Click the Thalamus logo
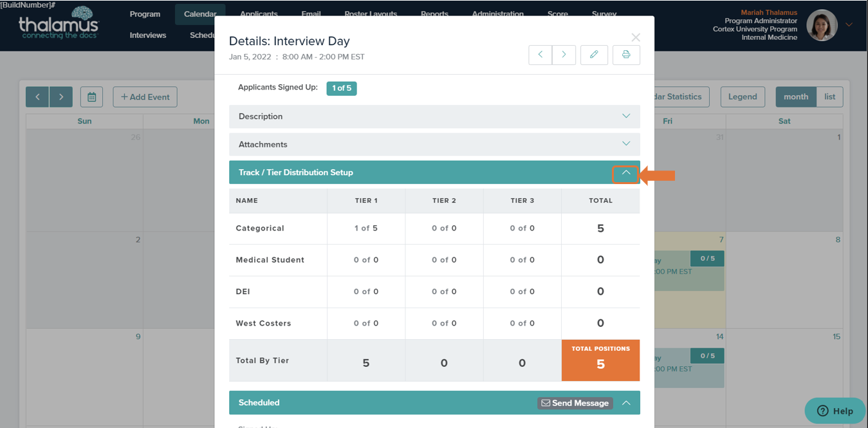Screen dimensions: 868x428 pyautogui.click(x=59, y=23)
